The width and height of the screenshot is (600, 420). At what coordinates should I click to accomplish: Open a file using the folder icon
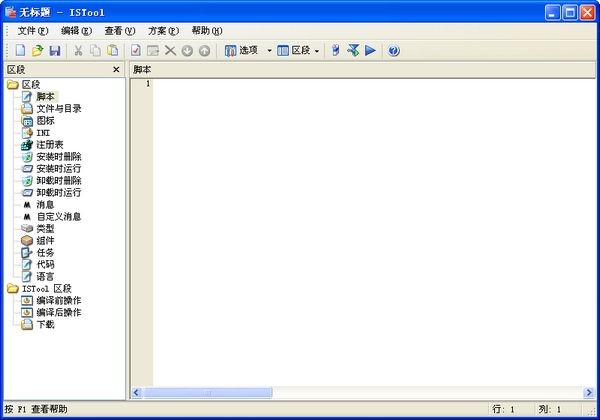[x=38, y=50]
